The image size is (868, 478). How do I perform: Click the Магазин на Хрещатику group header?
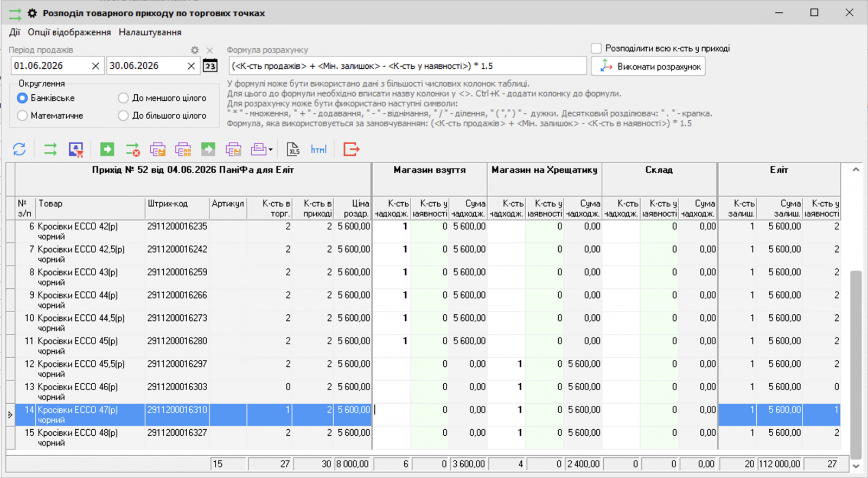(x=545, y=179)
